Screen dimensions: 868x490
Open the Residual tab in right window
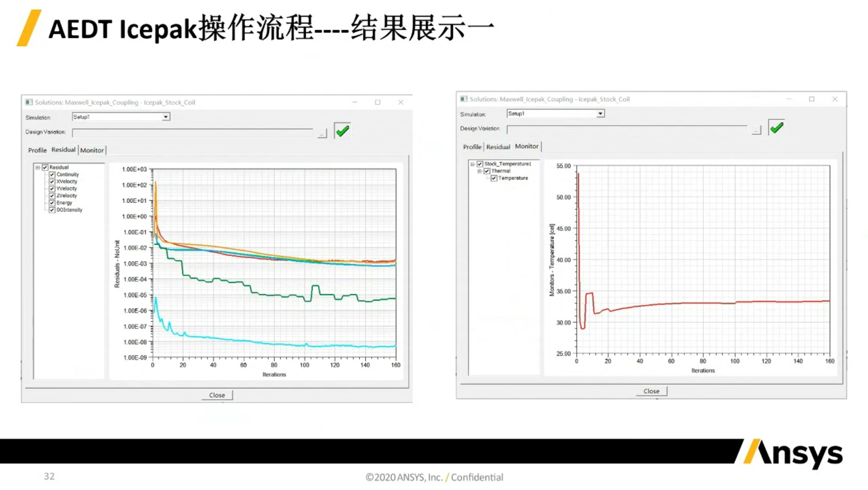[498, 147]
